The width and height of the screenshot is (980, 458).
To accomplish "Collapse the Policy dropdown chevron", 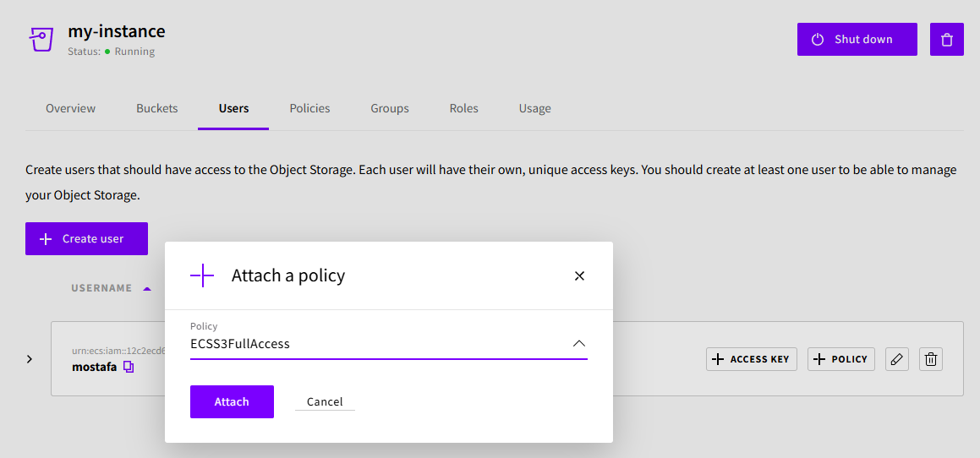I will click(578, 344).
